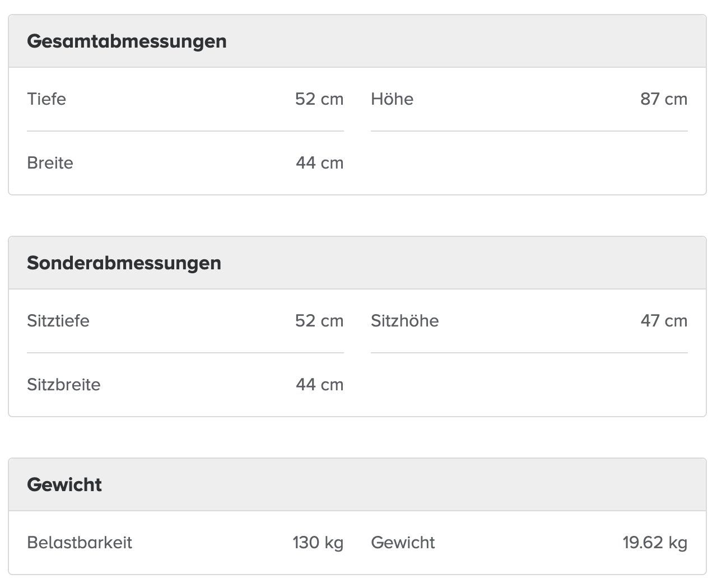Click the Sitzhöhe label
The height and width of the screenshot is (588, 717).
405,321
